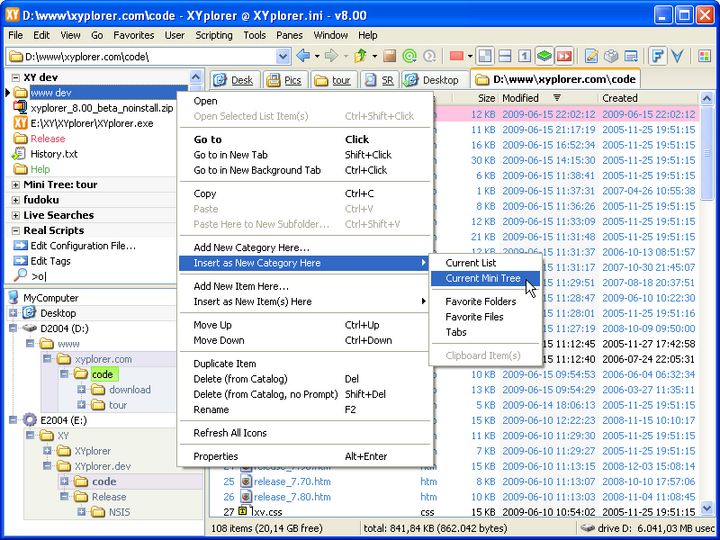Click the blue V checkmark toolbar icon
720x540 pixels.
677,56
